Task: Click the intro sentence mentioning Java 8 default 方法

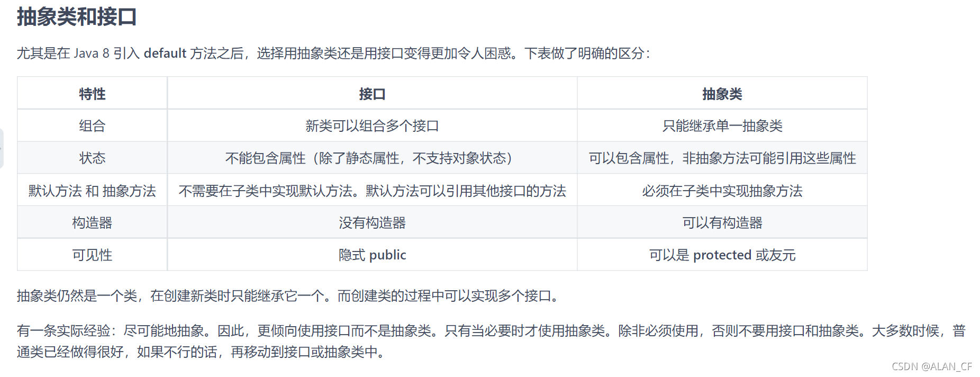Action: 333,53
